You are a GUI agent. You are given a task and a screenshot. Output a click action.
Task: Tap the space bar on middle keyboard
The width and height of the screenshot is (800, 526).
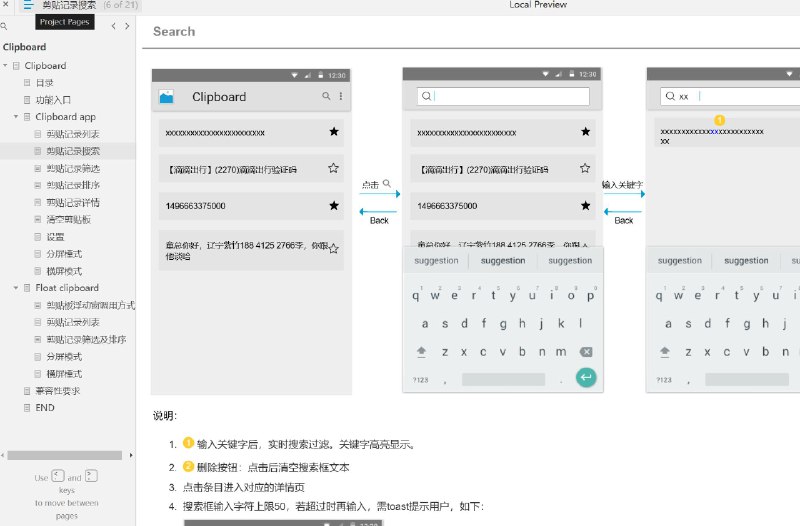504,379
